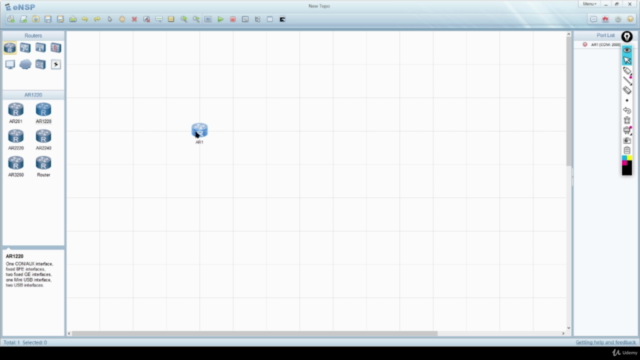Viewport: 640px width, 360px height.
Task: Toggle the eye icon in annotation bar
Action: coord(627,50)
